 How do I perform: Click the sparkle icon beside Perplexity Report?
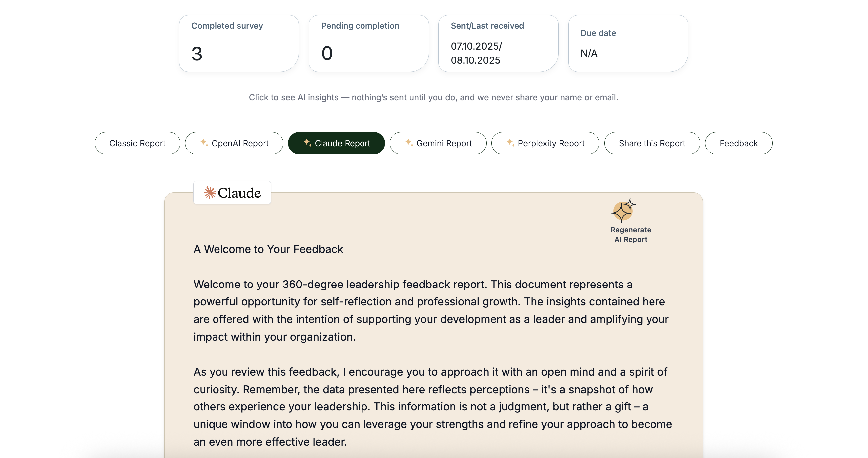click(x=510, y=143)
